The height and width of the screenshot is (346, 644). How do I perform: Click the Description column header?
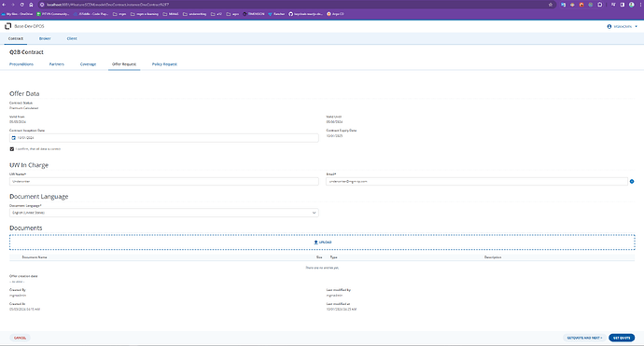pos(493,257)
